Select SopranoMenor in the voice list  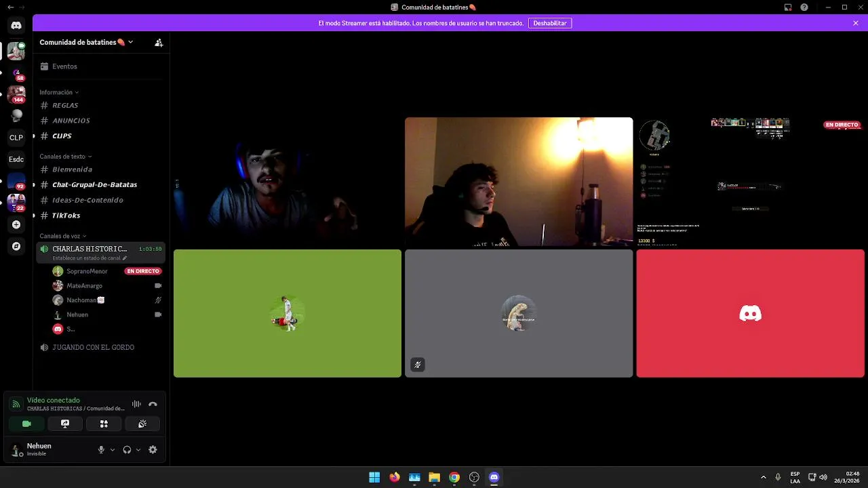coord(107,271)
